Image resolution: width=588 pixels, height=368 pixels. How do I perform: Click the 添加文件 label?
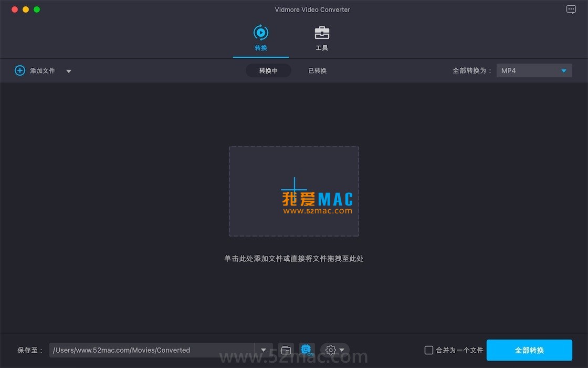coord(43,70)
